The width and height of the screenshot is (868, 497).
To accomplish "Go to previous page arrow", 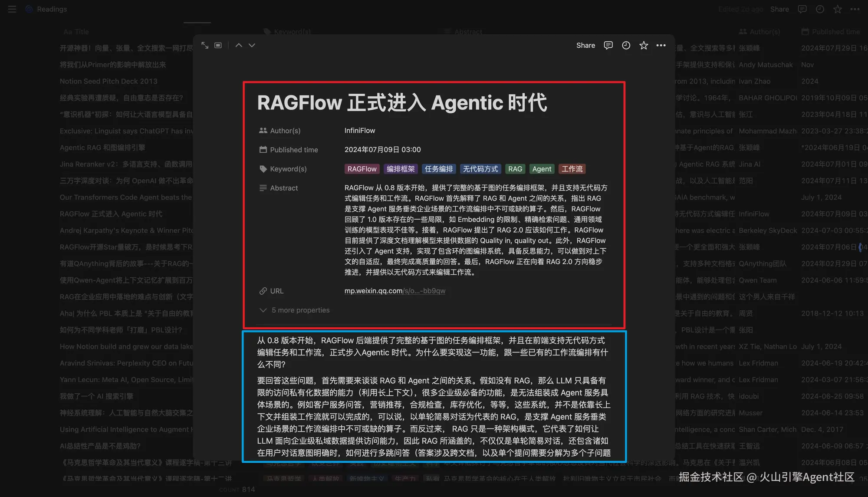I will point(239,45).
